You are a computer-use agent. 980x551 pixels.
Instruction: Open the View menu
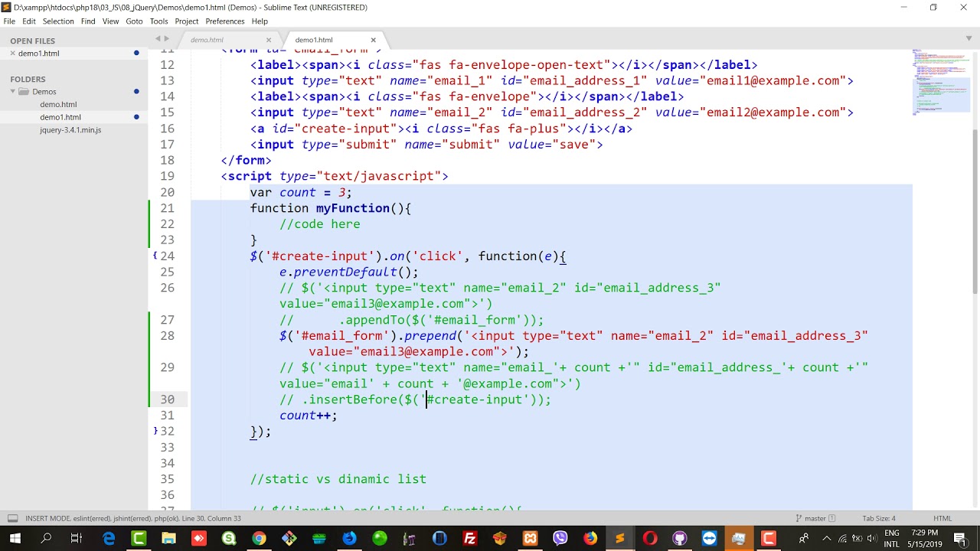[x=111, y=21]
